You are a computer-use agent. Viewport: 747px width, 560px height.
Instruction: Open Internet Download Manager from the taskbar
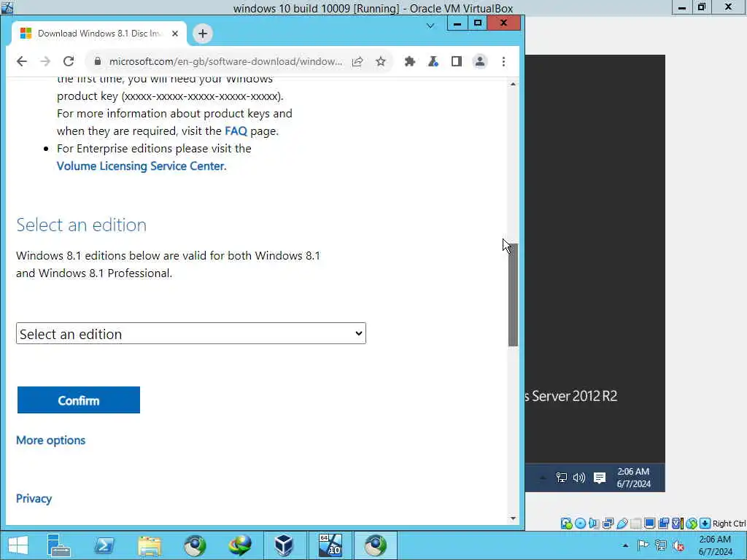tap(240, 545)
